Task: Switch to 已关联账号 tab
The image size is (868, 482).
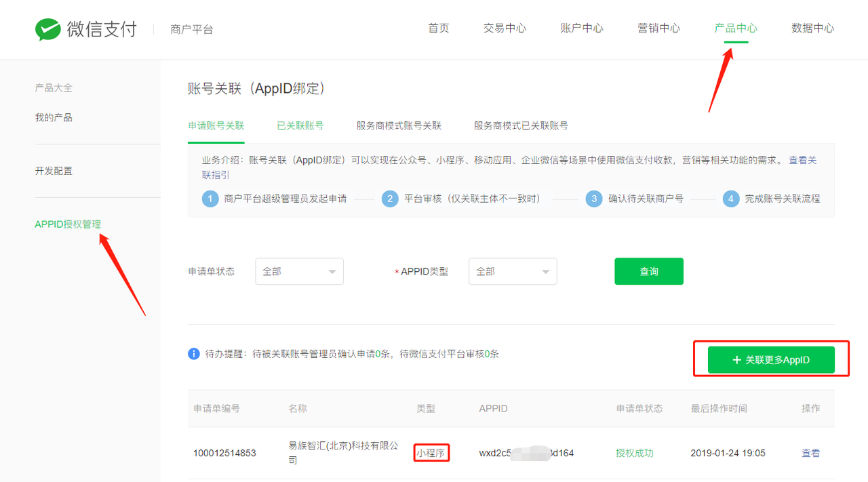Action: [300, 125]
